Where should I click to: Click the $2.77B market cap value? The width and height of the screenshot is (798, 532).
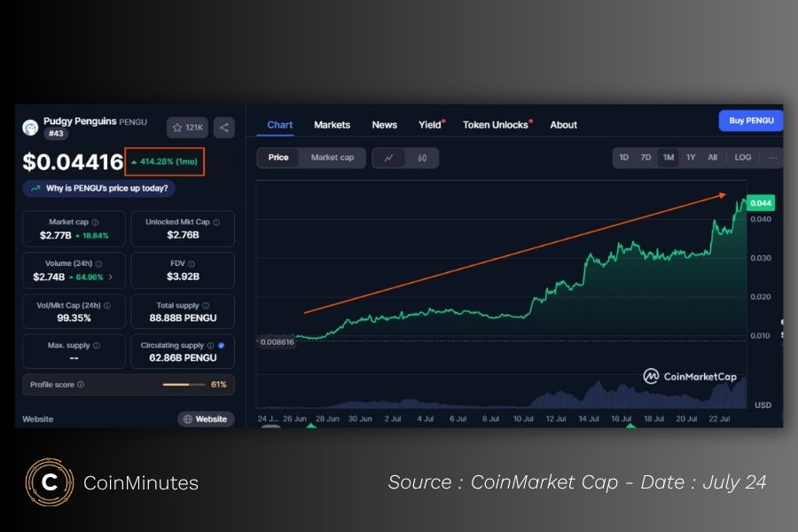pos(56,236)
